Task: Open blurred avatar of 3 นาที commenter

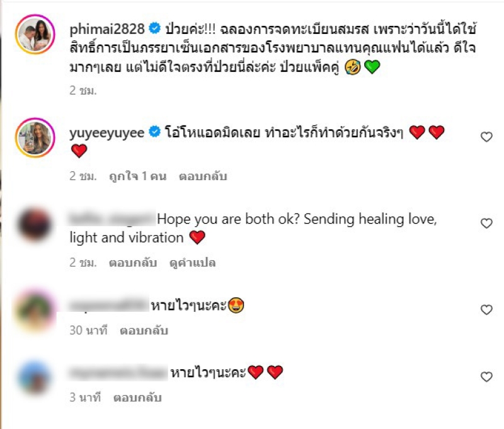Action: [35, 377]
